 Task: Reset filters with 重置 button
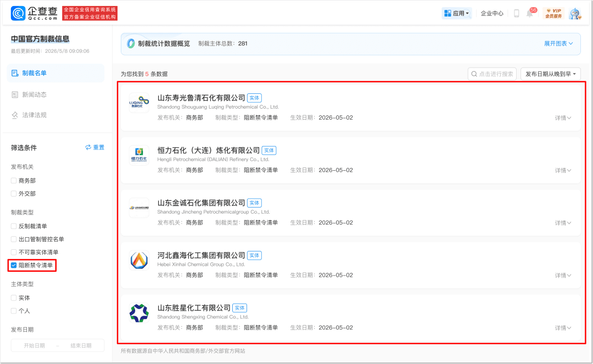pyautogui.click(x=94, y=148)
